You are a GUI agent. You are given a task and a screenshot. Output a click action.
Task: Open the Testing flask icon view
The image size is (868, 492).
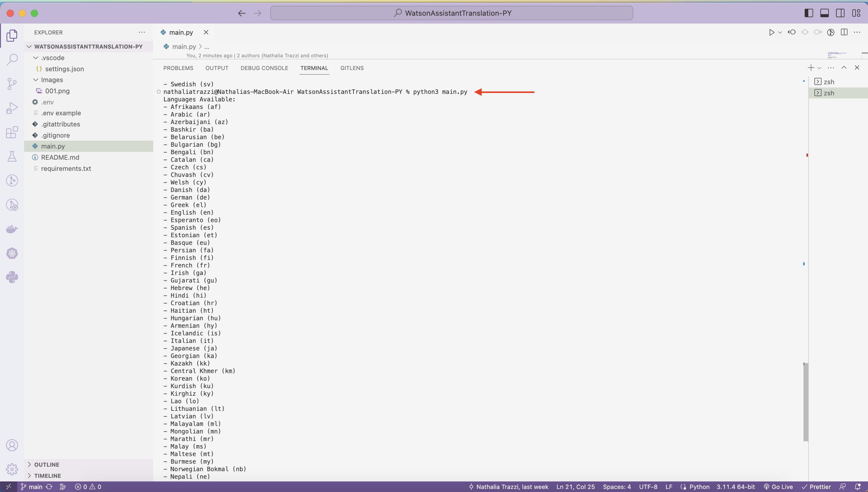coord(12,156)
